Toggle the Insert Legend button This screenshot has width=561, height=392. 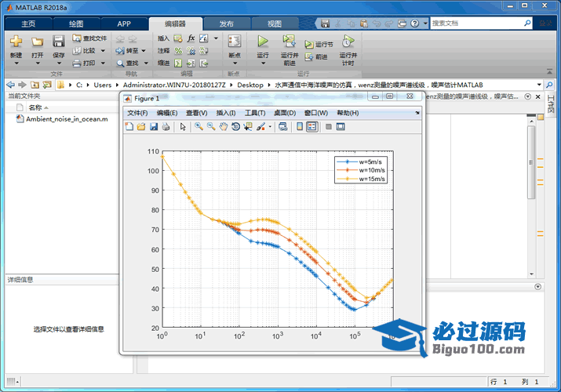[312, 127]
